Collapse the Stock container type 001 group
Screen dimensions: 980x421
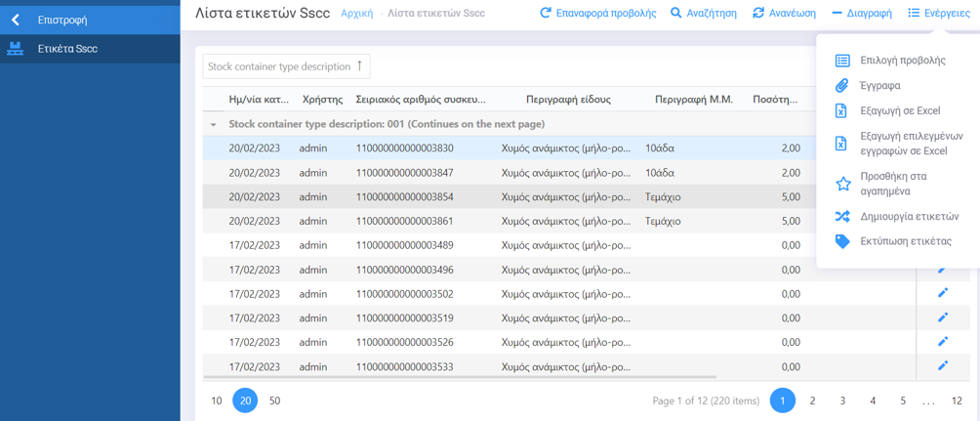click(x=213, y=125)
